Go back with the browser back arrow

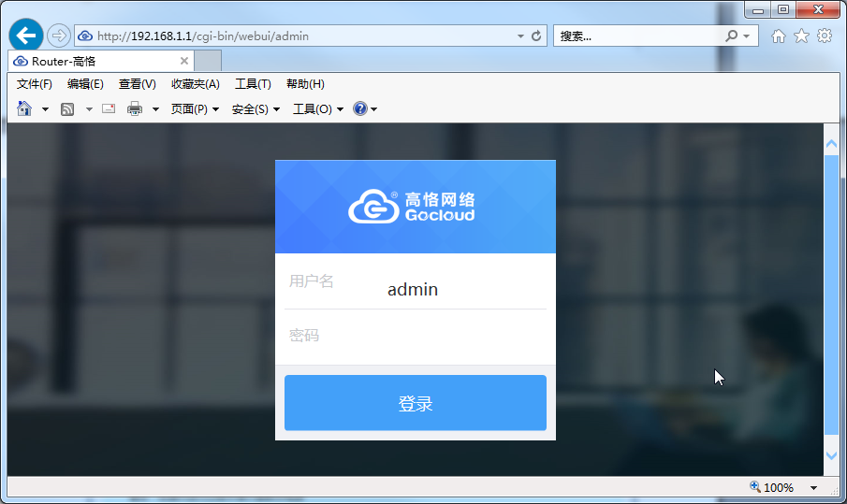click(x=26, y=36)
